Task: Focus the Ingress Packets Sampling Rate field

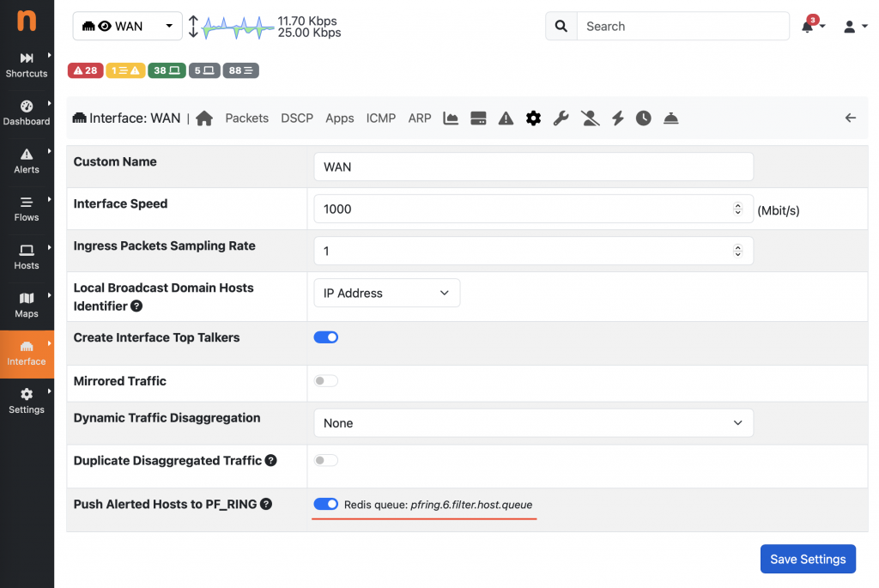Action: (x=533, y=251)
